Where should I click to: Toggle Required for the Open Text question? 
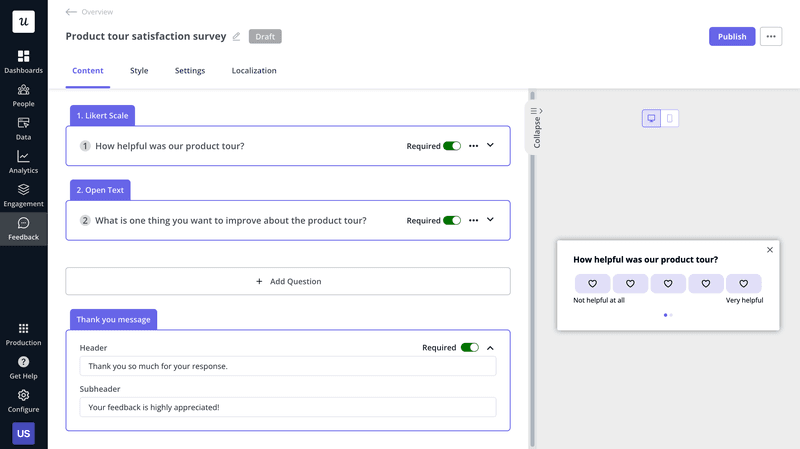pos(452,221)
